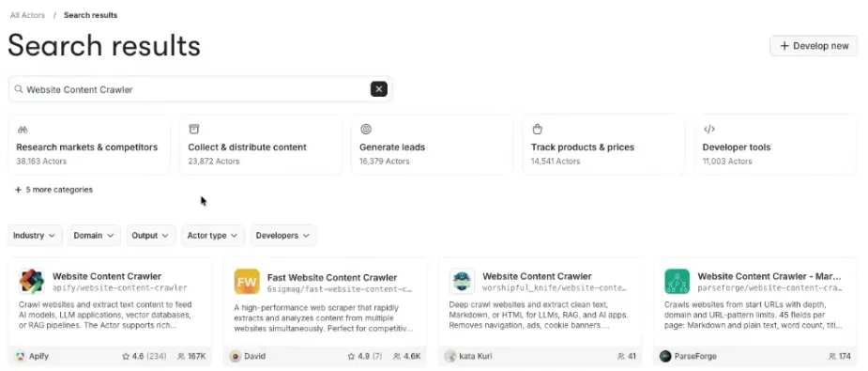This screenshot has height=371, width=868.
Task: Click plus icon in Develop new button
Action: coord(784,46)
